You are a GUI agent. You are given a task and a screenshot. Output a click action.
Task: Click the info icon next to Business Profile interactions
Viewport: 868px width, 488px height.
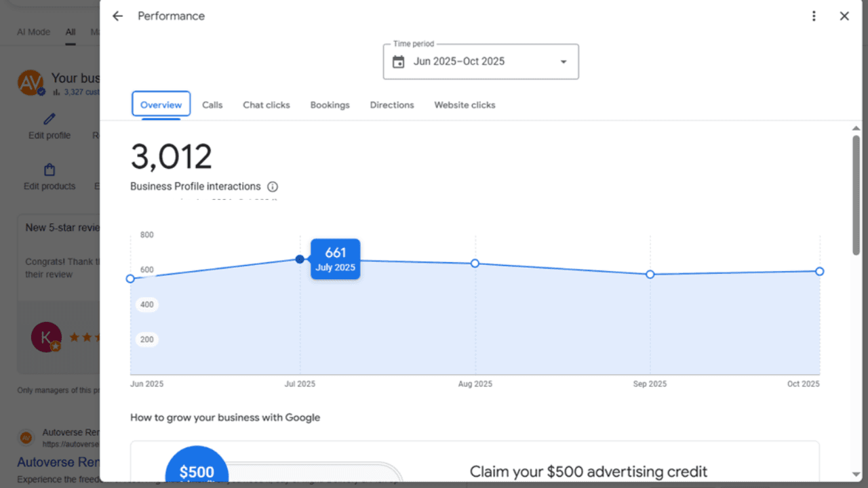pyautogui.click(x=273, y=186)
